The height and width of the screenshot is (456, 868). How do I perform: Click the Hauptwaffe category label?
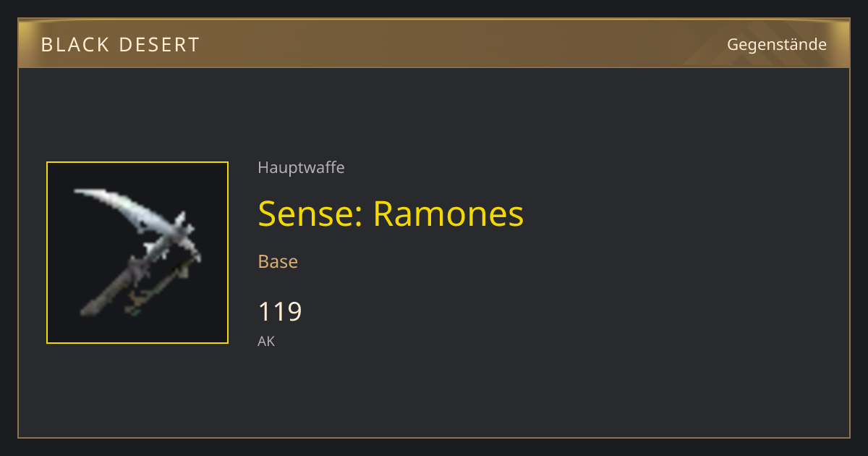tap(301, 168)
